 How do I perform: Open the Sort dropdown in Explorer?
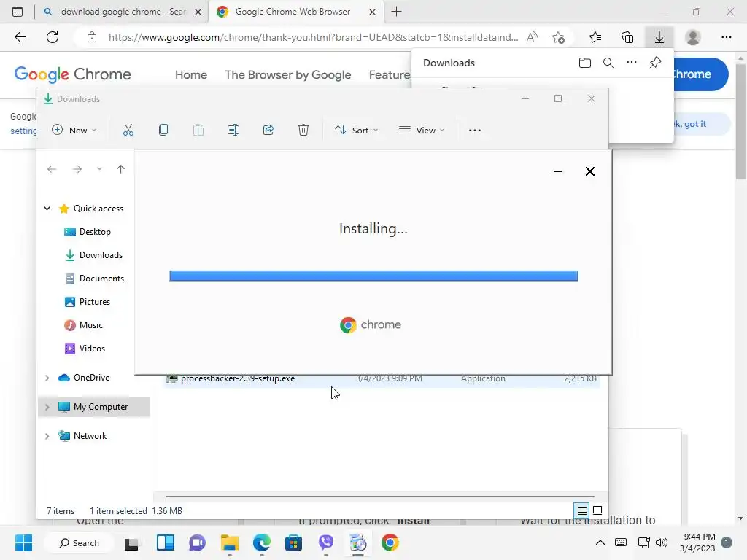(x=356, y=130)
